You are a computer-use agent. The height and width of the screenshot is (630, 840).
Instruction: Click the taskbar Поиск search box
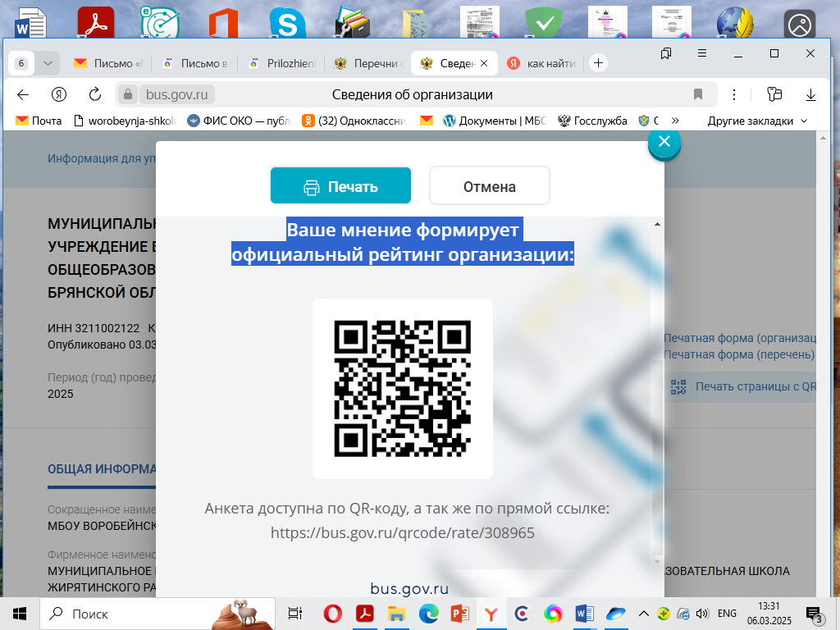157,614
